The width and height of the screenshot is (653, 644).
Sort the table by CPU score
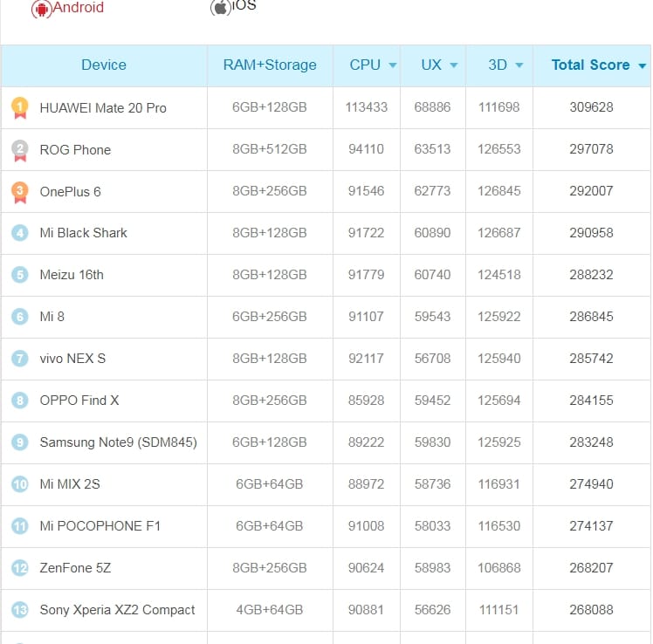372,65
